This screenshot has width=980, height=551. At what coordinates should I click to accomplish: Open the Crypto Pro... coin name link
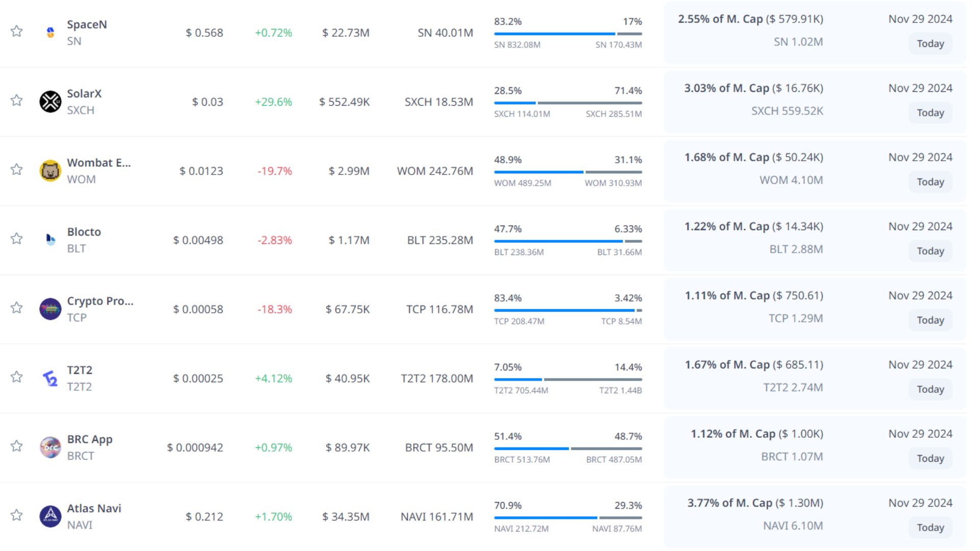(100, 301)
